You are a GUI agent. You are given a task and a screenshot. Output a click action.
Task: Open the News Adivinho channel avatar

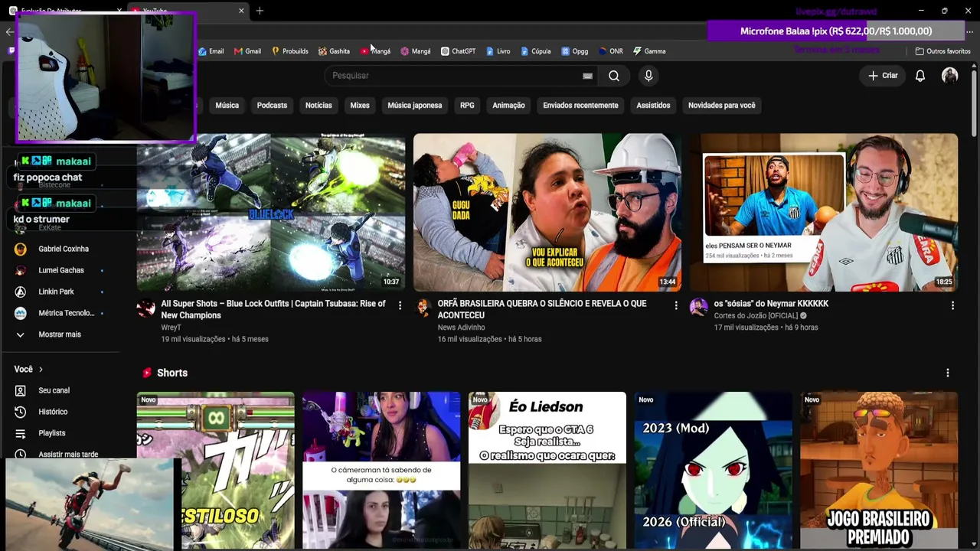click(x=423, y=308)
